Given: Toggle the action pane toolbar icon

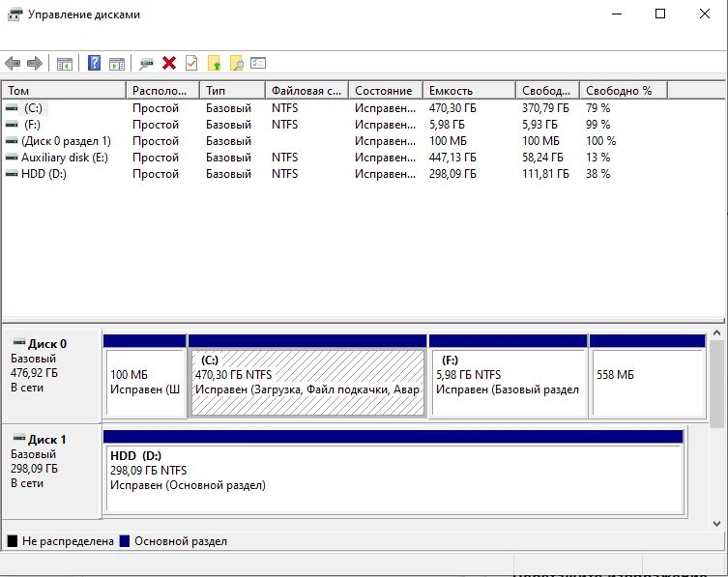Looking at the screenshot, I should pyautogui.click(x=117, y=64).
